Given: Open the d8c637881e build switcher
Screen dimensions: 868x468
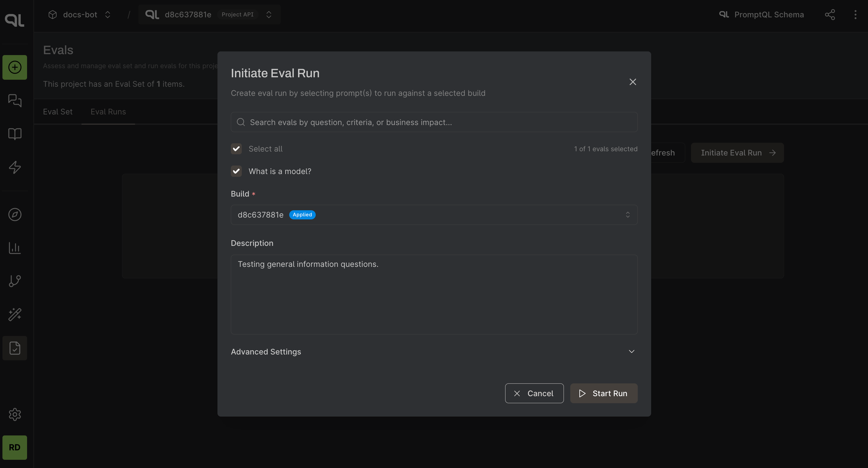Looking at the screenshot, I should click(x=209, y=15).
